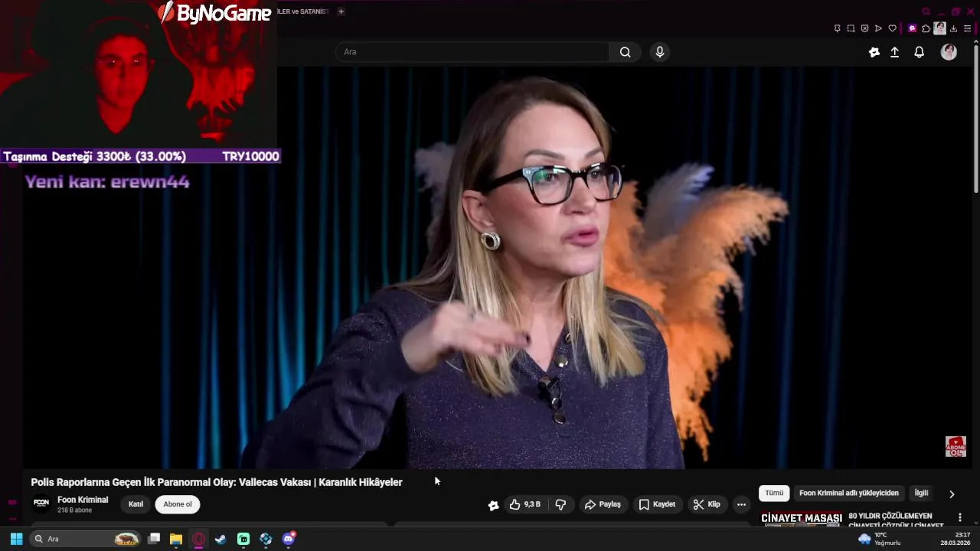
Task: Click the browser pin icon in toolbar
Action: click(837, 28)
